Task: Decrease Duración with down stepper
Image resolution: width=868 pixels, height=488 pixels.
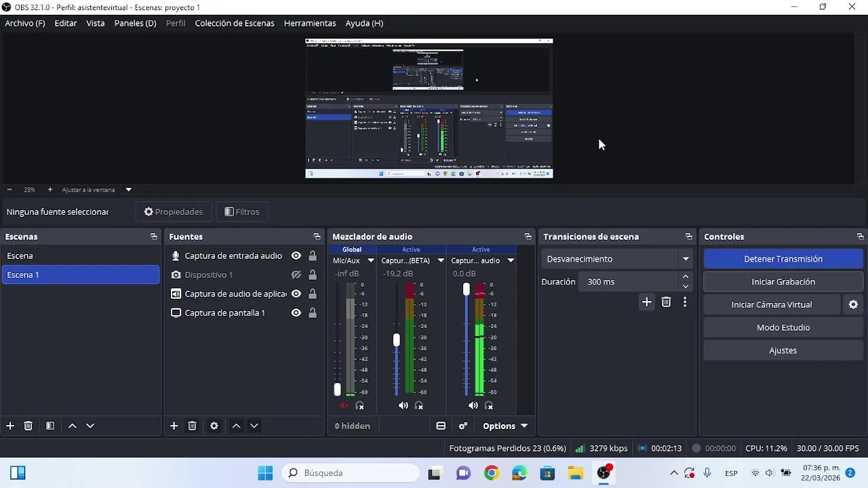Action: click(686, 286)
